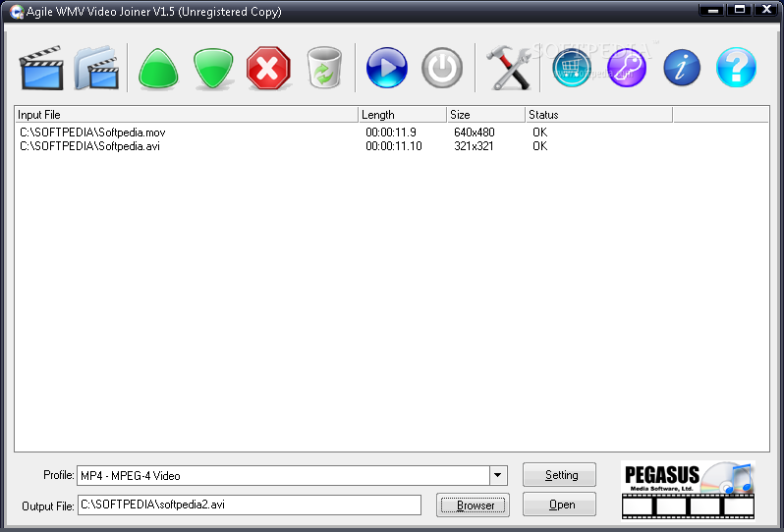Click the 00:00:11.9 length value
The image size is (784, 532).
pos(390,133)
